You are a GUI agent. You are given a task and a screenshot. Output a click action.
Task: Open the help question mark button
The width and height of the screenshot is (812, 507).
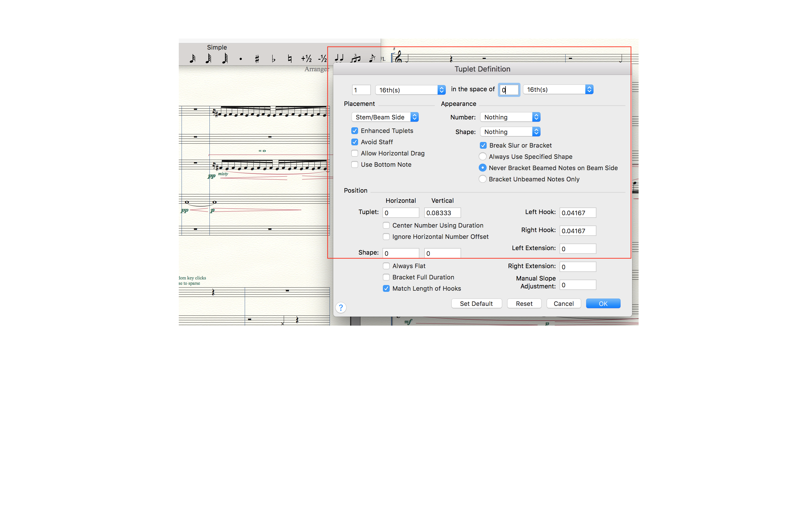341,308
